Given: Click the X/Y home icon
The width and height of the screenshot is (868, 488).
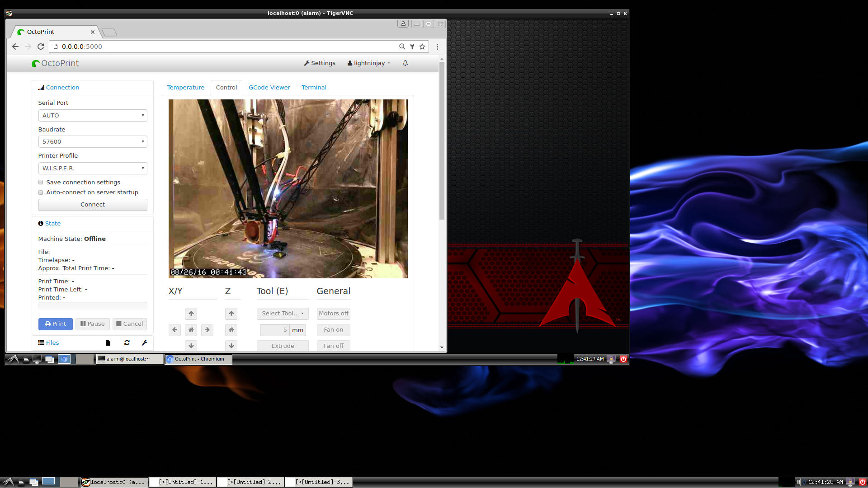Looking at the screenshot, I should tap(191, 330).
